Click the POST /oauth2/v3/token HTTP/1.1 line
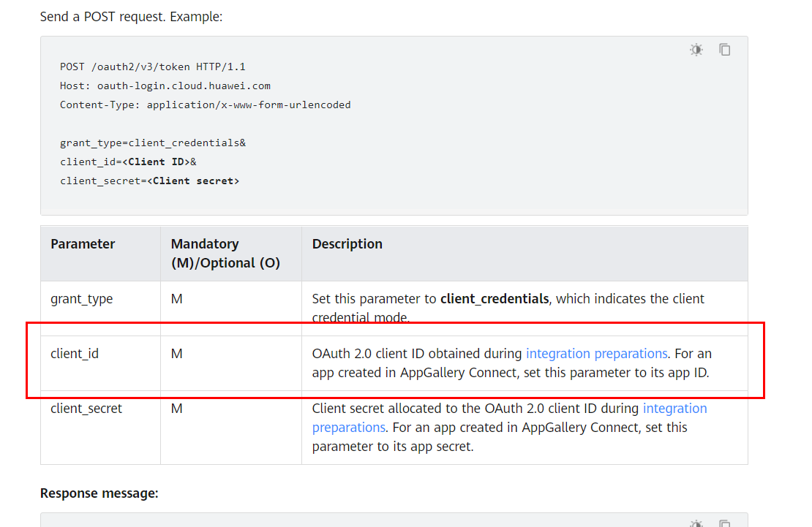 pyautogui.click(x=153, y=67)
